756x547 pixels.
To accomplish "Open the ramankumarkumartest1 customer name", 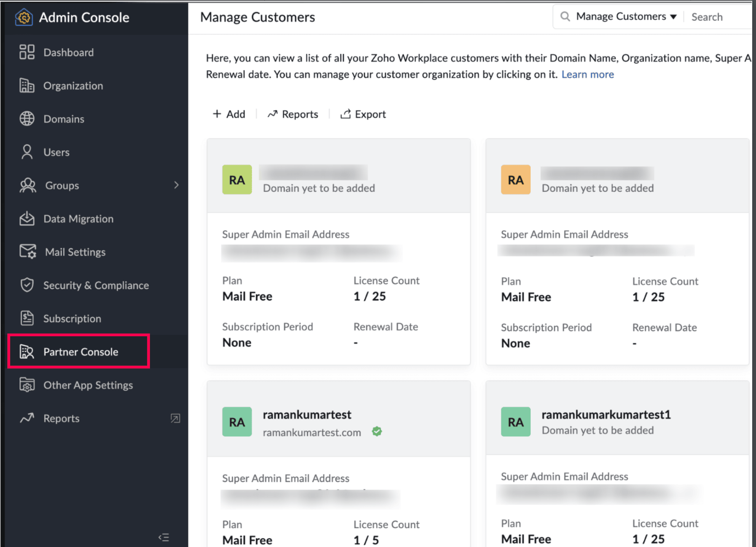I will (606, 414).
